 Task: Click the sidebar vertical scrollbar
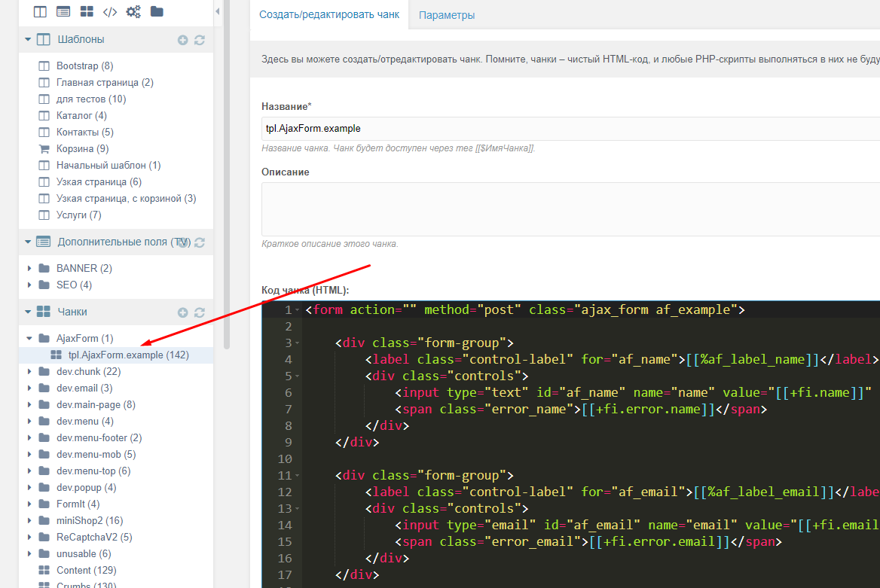tap(227, 174)
